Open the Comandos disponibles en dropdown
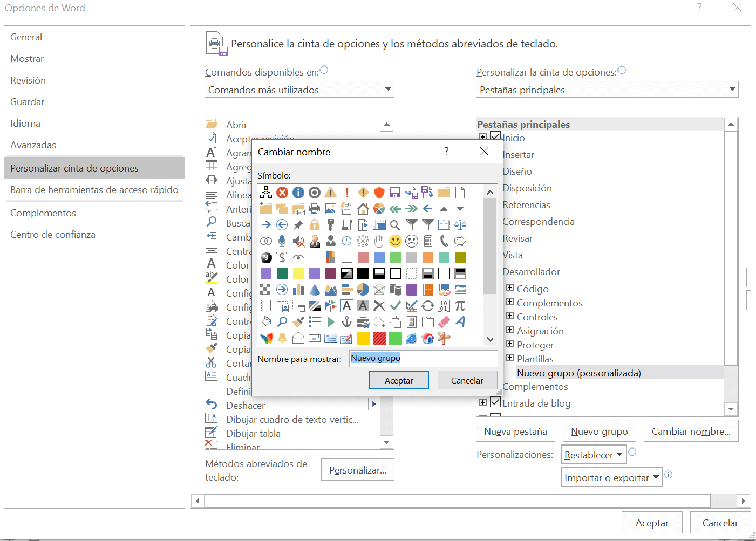 [299, 90]
